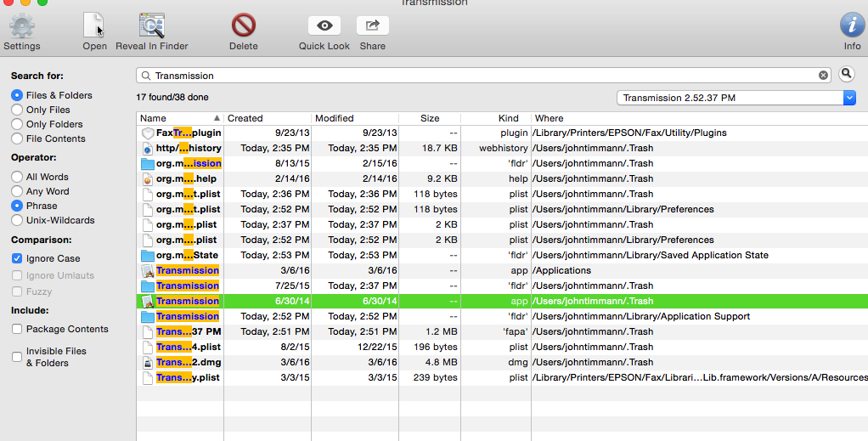Click the 9.2 KB size cell

(x=442, y=179)
